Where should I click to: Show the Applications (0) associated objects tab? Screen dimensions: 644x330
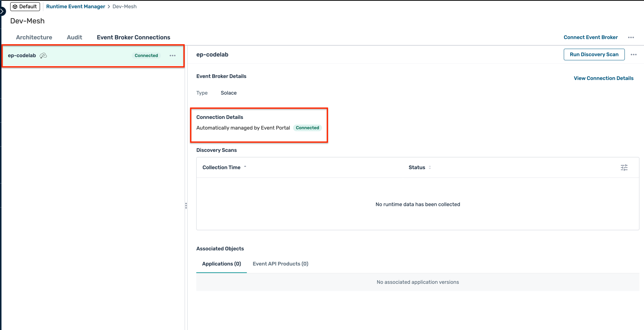pos(221,264)
